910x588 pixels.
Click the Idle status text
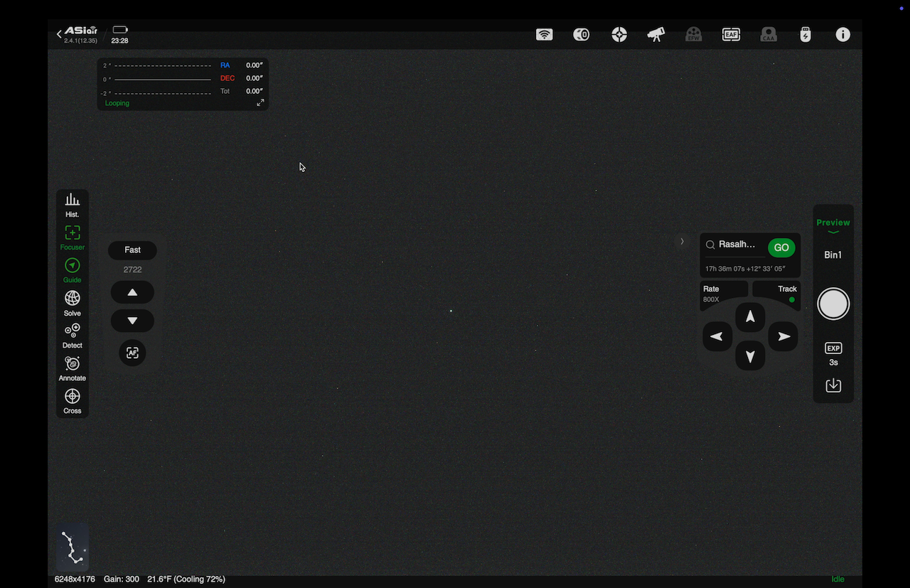click(x=838, y=579)
